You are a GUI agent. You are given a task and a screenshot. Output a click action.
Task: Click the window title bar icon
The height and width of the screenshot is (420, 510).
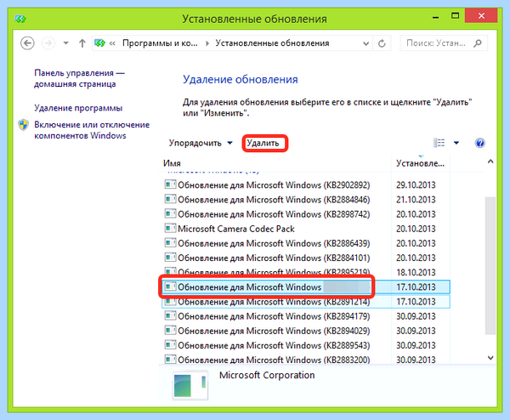[x=20, y=19]
